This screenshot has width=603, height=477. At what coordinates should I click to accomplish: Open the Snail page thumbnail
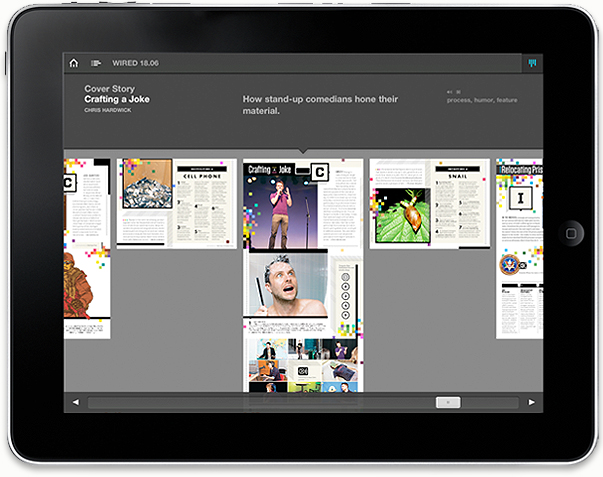click(x=430, y=204)
